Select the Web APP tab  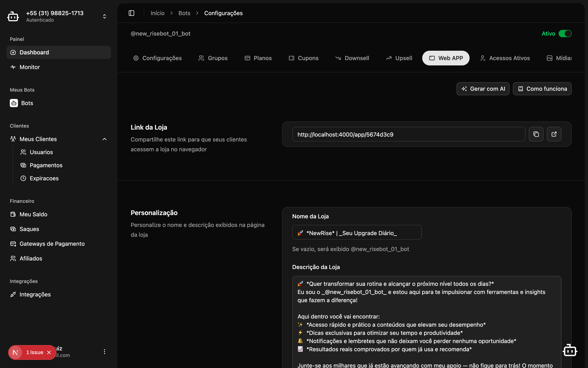coord(446,58)
